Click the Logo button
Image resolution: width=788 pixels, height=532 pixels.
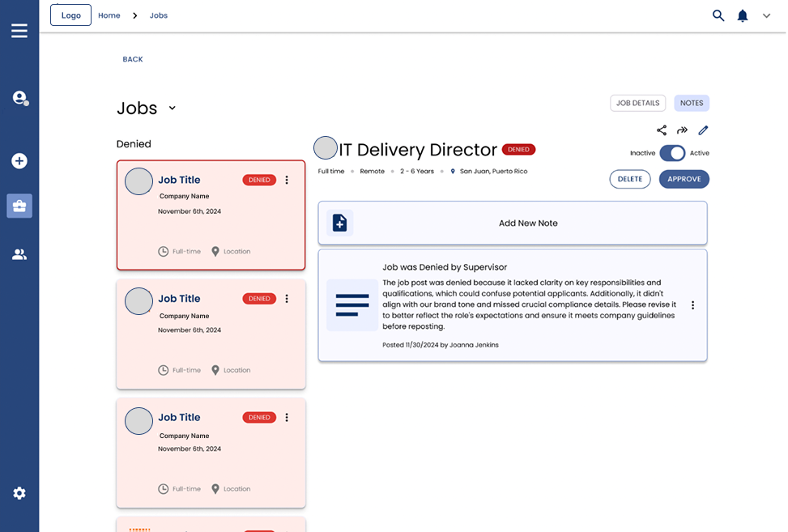tap(70, 15)
